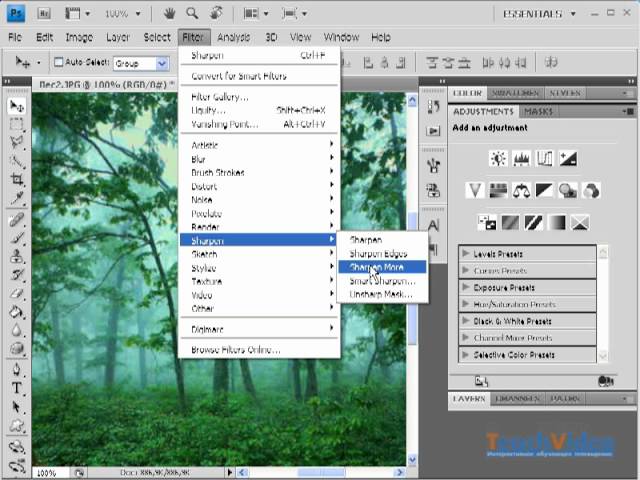Viewport: 640px width, 480px height.
Task: Toggle the Auto-Select checkbox
Action: 59,62
